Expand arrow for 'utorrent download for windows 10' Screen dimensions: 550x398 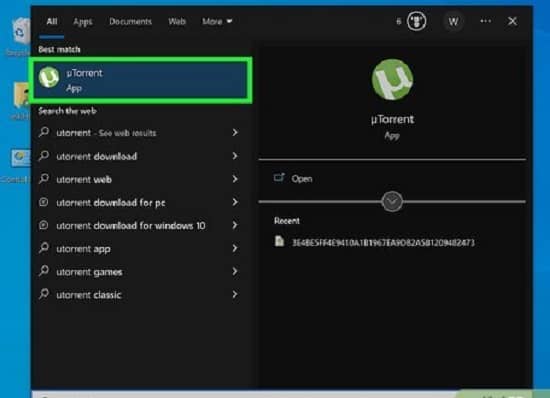[235, 225]
